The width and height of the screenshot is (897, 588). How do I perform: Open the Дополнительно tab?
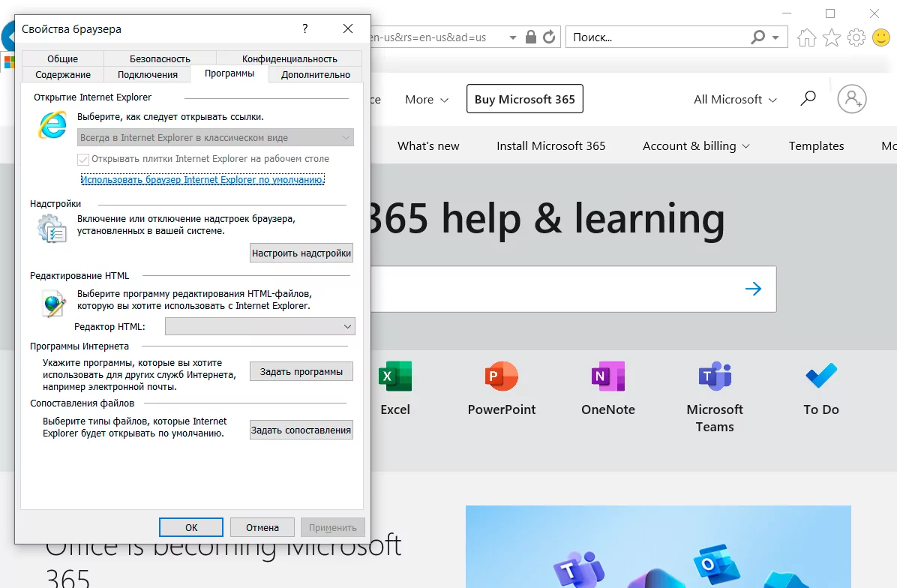[316, 74]
